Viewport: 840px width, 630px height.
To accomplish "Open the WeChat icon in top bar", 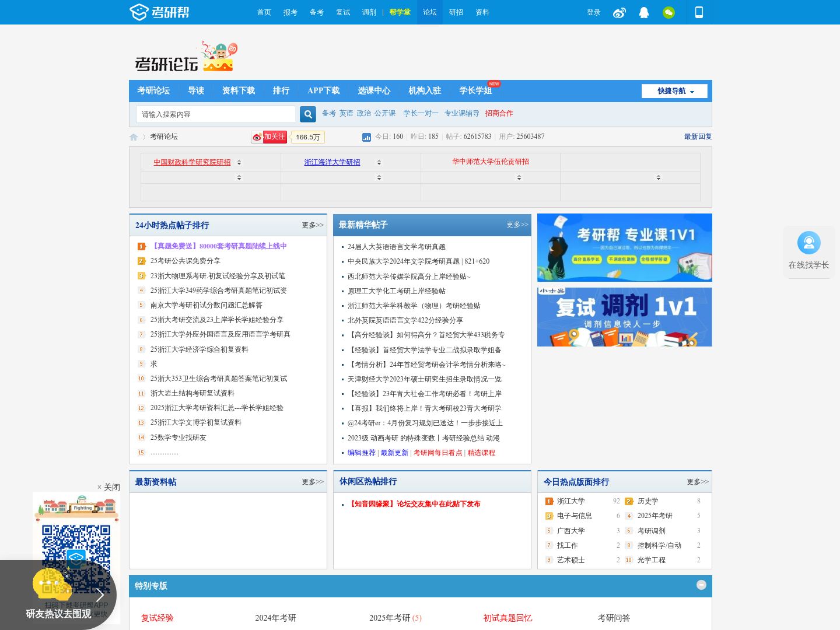I will tap(668, 12).
